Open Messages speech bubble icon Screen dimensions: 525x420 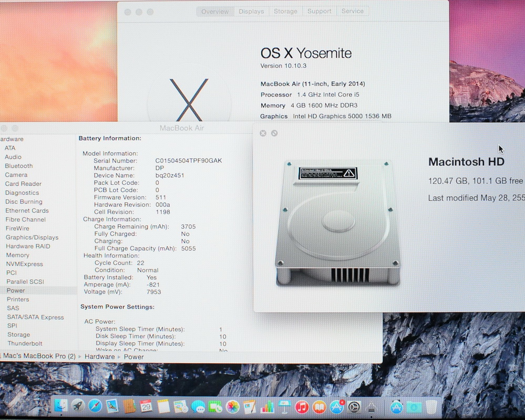198,407
